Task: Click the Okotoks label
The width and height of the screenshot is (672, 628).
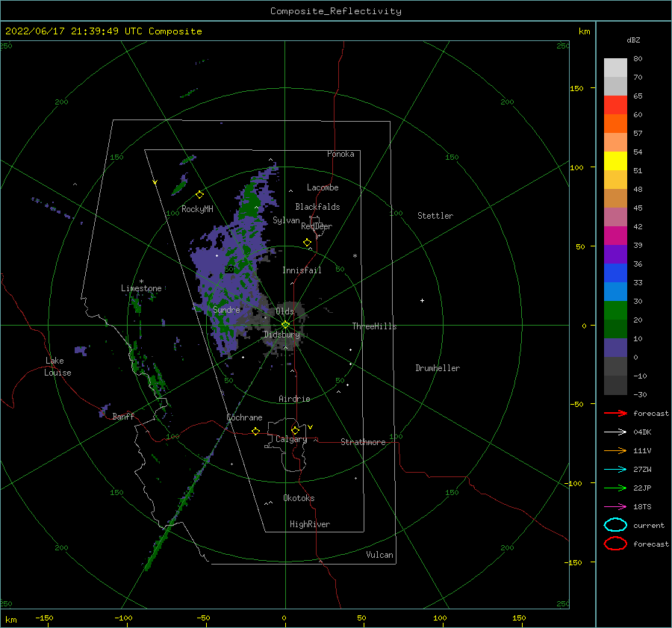Action: coord(299,498)
